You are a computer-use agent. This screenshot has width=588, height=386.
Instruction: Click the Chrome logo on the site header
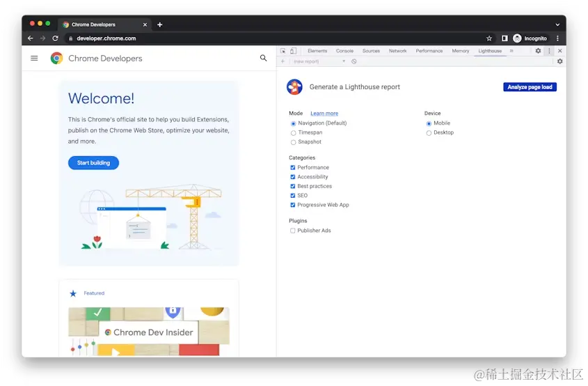click(x=56, y=59)
